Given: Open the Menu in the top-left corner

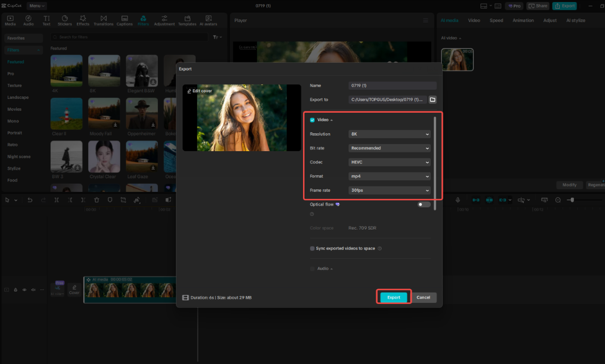Looking at the screenshot, I should point(35,6).
